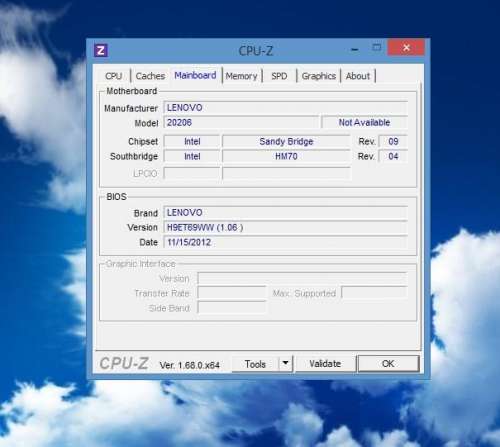The image size is (500, 447).
Task: Switch to the Graphics tab
Action: pyautogui.click(x=319, y=76)
